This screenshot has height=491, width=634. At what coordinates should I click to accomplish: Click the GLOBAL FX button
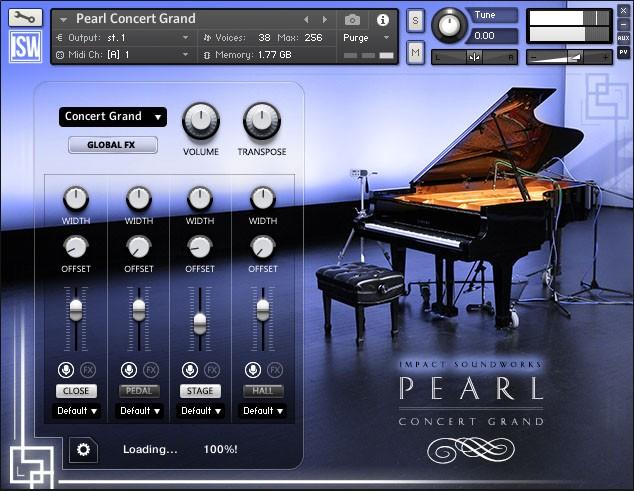point(112,145)
